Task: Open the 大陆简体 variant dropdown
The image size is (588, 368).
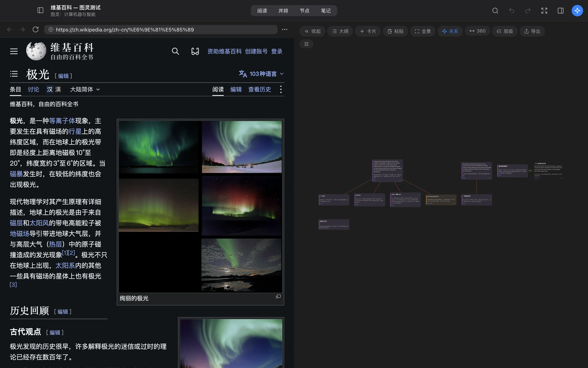Action: pos(85,89)
